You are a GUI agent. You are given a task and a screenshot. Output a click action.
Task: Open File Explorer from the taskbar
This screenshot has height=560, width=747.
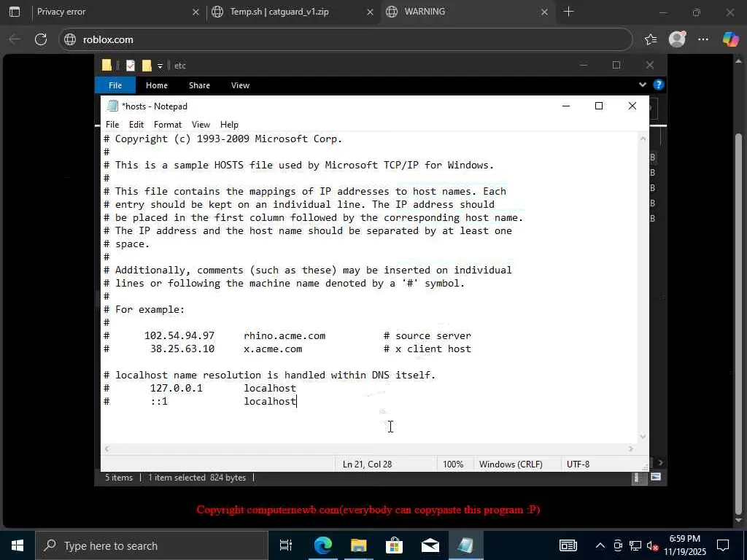358,545
